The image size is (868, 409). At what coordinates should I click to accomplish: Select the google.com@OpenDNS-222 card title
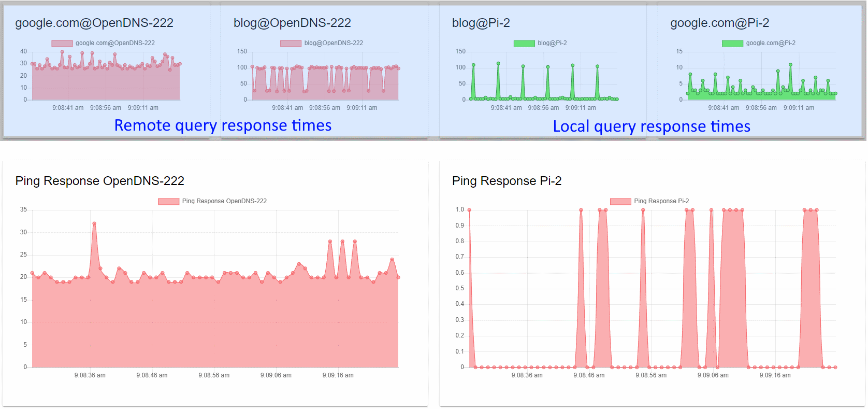point(94,23)
